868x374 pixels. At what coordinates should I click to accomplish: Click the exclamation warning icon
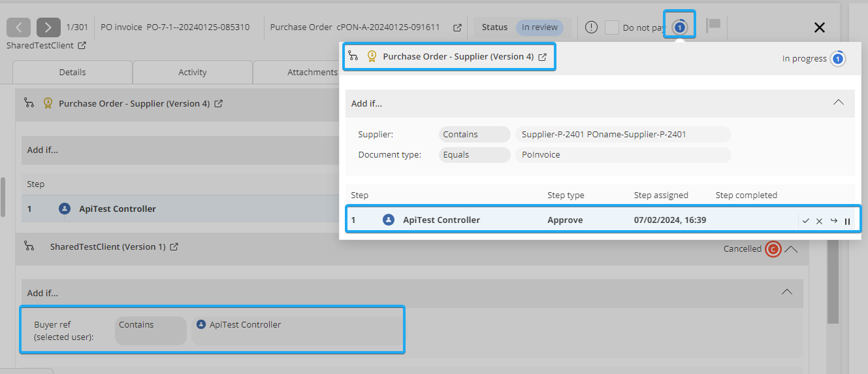tap(591, 27)
